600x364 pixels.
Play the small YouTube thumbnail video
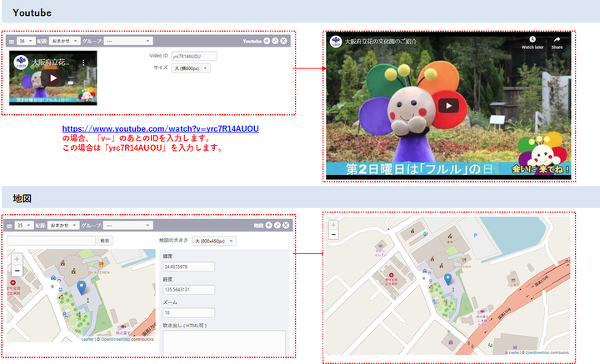tap(52, 78)
